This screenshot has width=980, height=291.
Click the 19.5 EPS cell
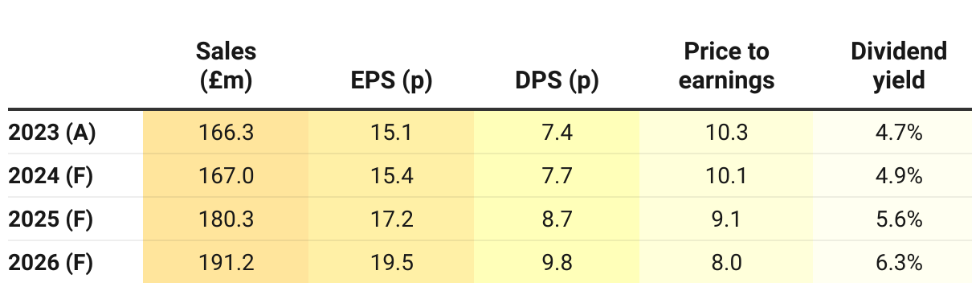point(391,263)
